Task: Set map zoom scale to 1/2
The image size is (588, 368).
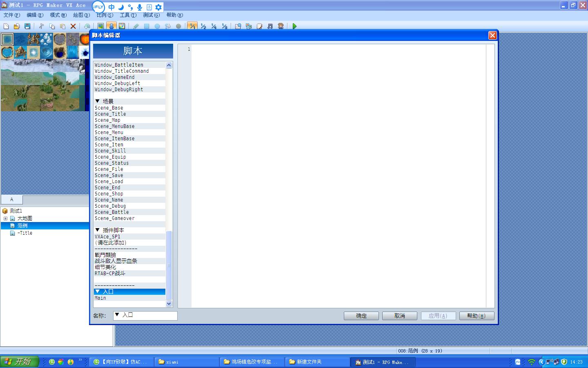Action: (203, 26)
